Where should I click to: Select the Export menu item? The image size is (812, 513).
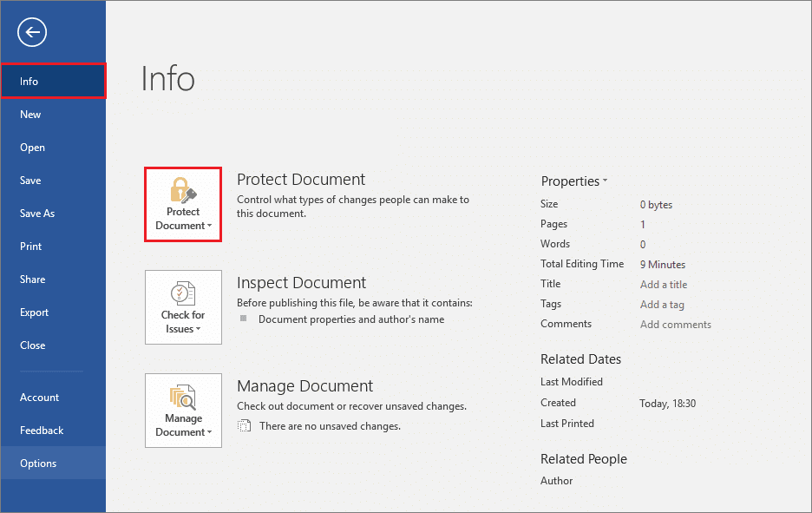[32, 312]
